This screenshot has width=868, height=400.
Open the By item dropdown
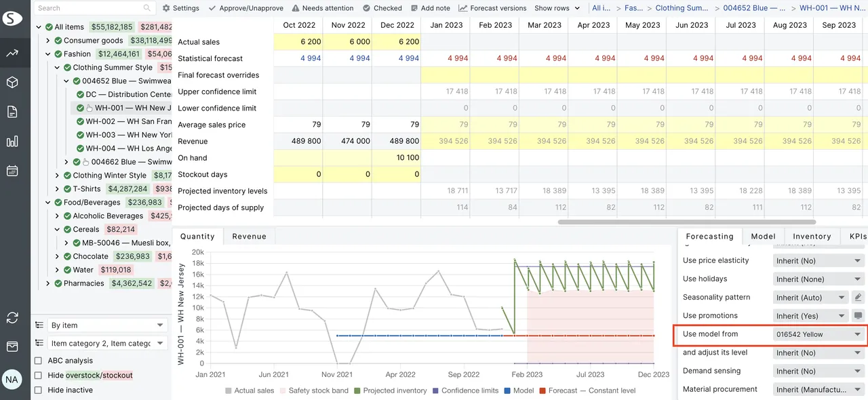pos(107,325)
